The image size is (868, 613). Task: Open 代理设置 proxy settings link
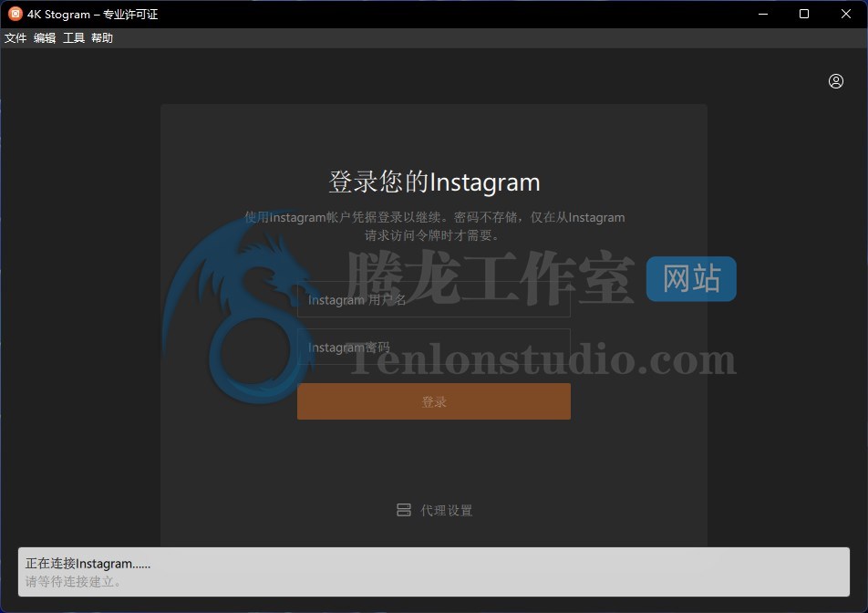pyautogui.click(x=446, y=510)
